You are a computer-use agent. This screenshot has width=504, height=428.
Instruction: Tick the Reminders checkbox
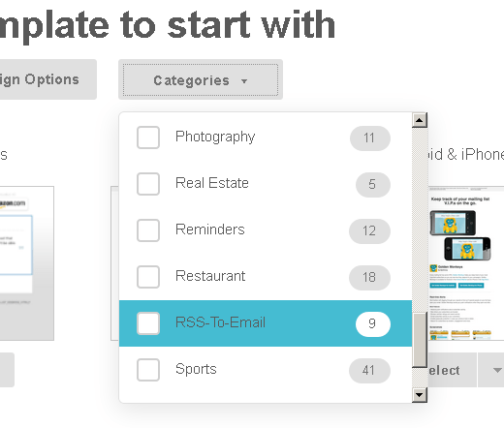coord(148,230)
